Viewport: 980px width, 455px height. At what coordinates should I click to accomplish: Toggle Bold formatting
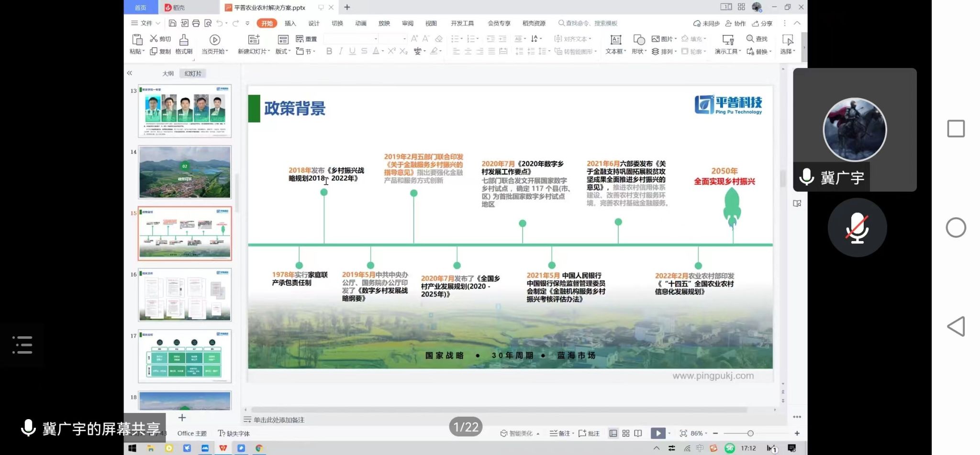pyautogui.click(x=329, y=51)
